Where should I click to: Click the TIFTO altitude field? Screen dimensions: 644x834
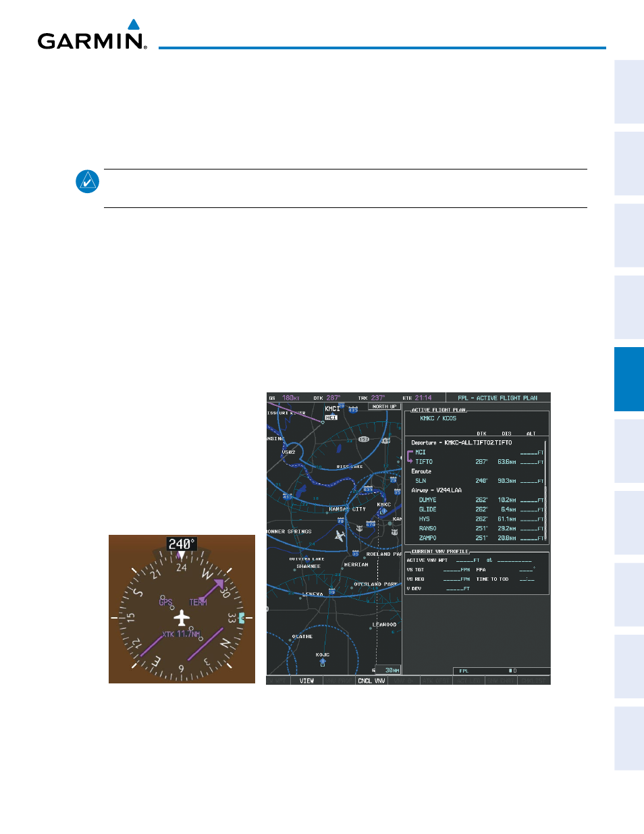pos(531,463)
